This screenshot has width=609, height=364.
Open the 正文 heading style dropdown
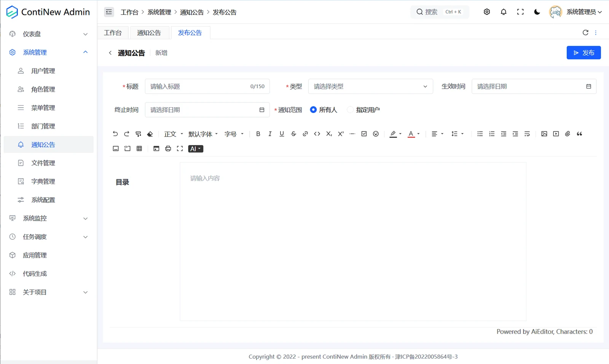coord(174,134)
